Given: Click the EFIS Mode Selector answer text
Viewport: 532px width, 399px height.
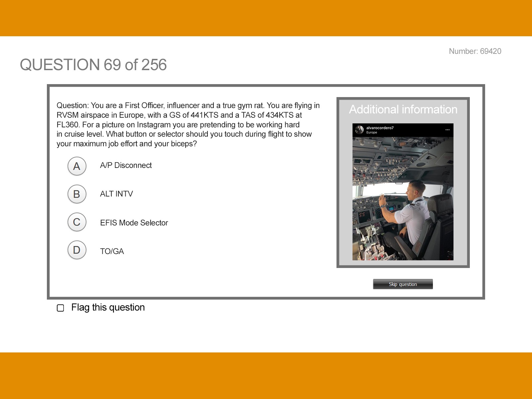Looking at the screenshot, I should click(134, 223).
